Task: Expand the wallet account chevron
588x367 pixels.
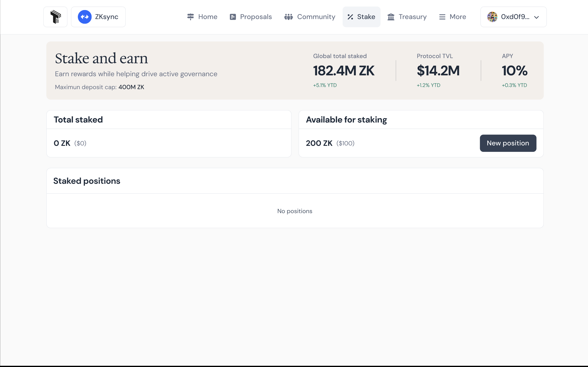Action: click(x=536, y=17)
